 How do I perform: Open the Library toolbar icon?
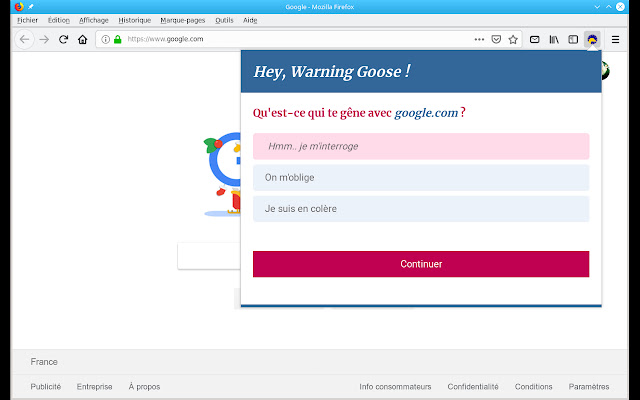point(554,40)
